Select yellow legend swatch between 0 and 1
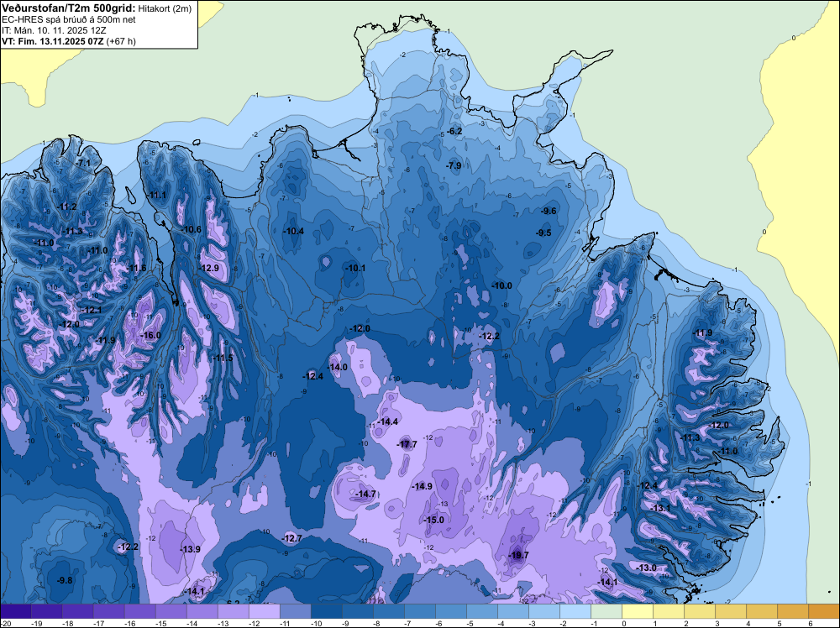 637,611
